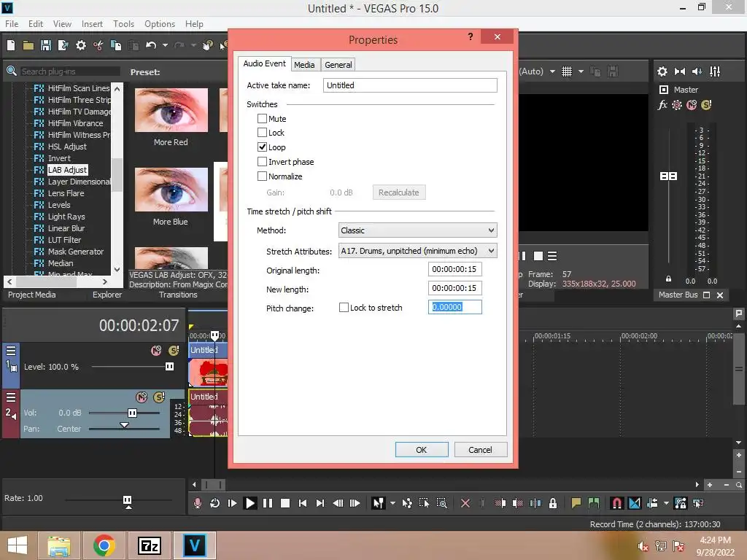
Task: Uncheck the Loop checkbox
Action: (x=262, y=147)
